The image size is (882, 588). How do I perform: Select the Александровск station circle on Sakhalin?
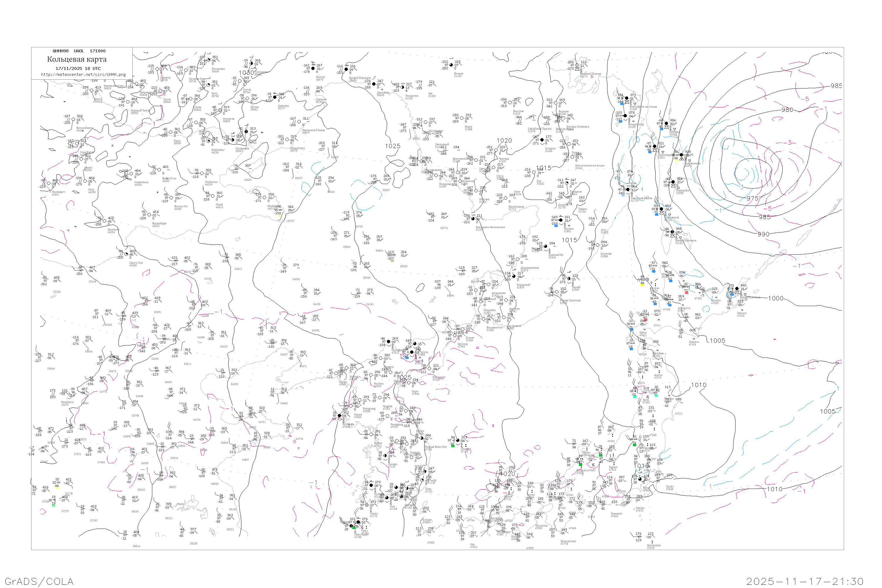[x=655, y=147]
